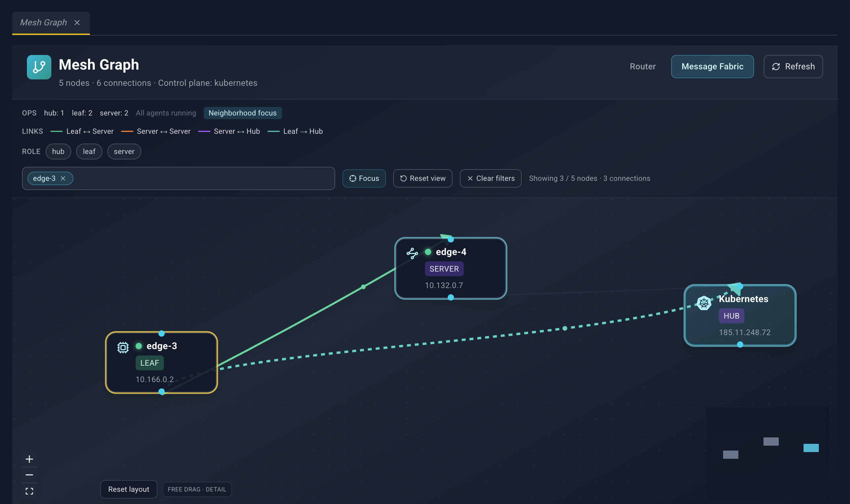Filter by server role
Viewport: 850px width, 504px height.
[124, 152]
